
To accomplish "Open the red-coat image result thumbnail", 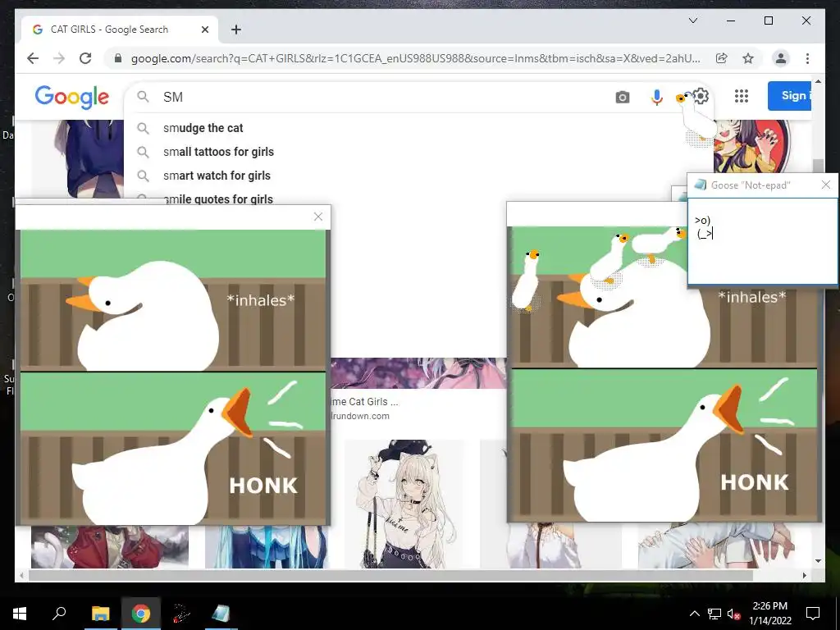I will (110, 546).
